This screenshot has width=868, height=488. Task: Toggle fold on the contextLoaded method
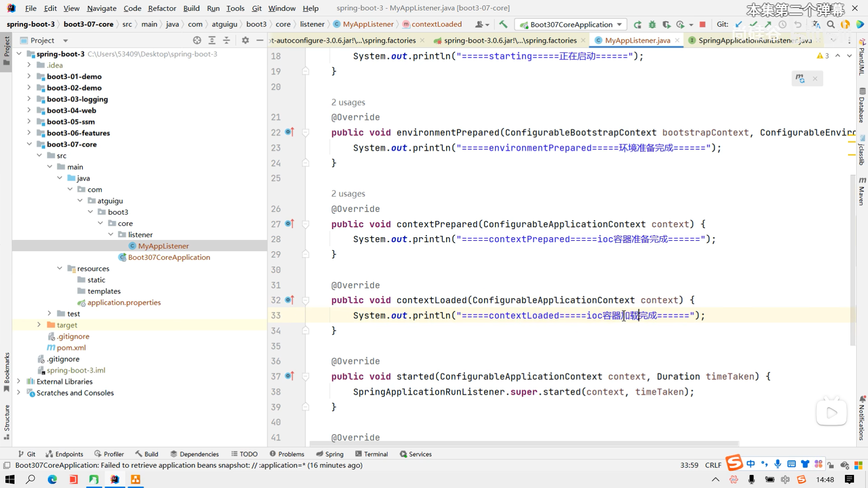tap(306, 300)
